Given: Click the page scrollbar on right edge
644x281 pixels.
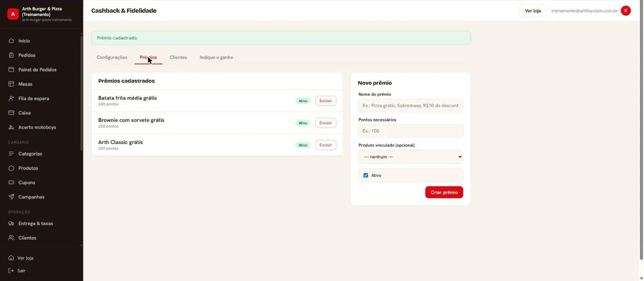Looking at the screenshot, I should pyautogui.click(x=641, y=131).
